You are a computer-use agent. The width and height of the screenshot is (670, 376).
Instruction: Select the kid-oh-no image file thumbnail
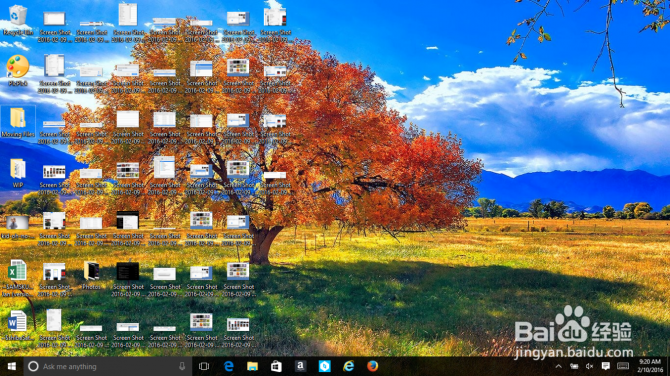pyautogui.click(x=18, y=223)
